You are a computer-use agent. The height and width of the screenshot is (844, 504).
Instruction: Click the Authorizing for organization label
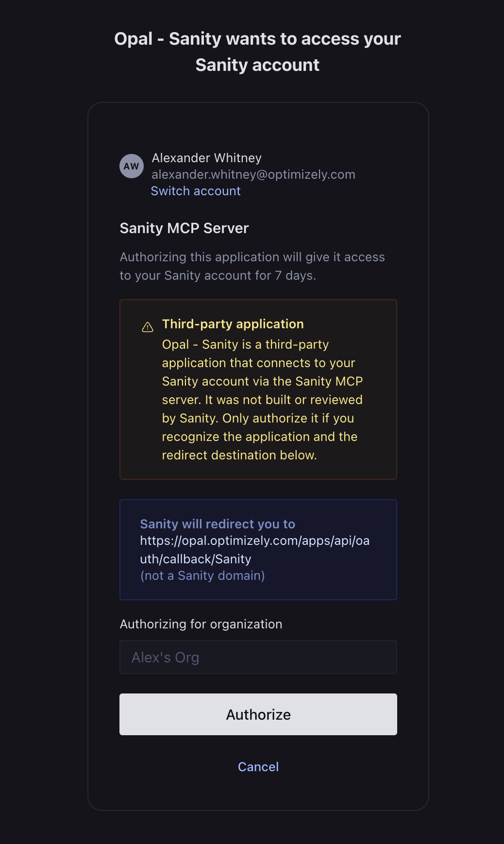[x=201, y=624]
